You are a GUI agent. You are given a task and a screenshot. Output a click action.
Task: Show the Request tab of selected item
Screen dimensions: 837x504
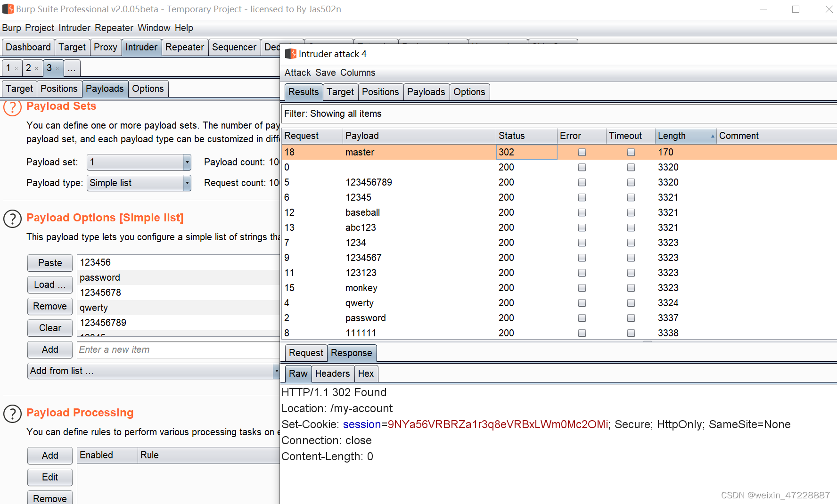tap(306, 353)
